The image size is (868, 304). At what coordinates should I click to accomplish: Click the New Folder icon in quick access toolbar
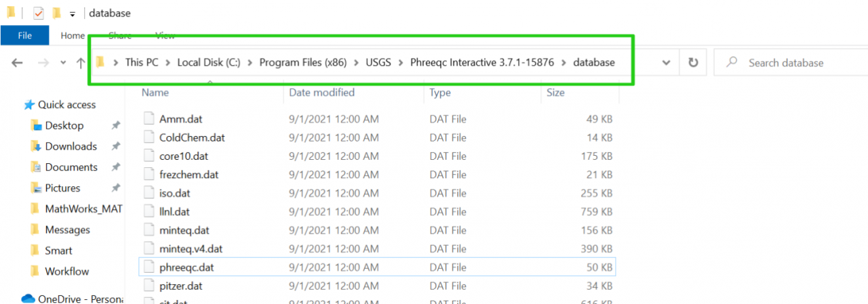(57, 13)
